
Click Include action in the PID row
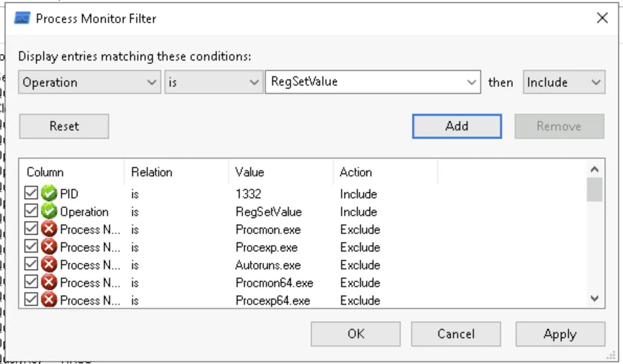tap(358, 193)
